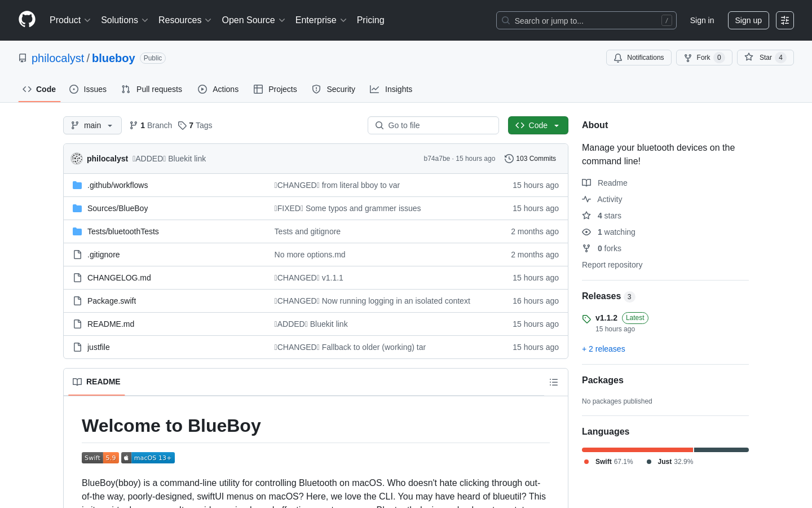Open the appearance settings icon button

tap(785, 20)
